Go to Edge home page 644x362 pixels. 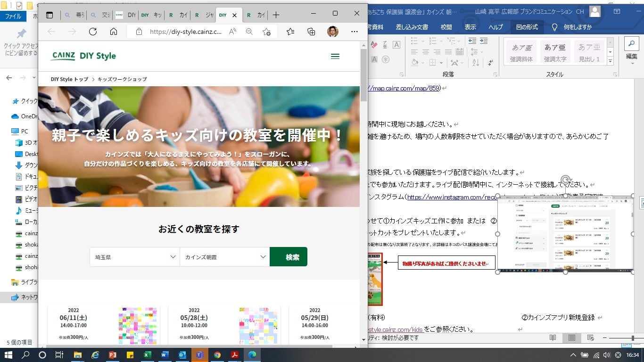(114, 32)
